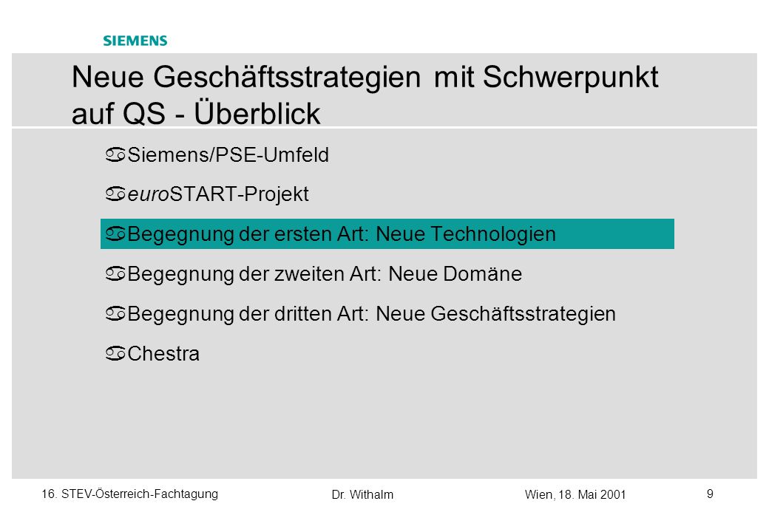Click 'Begegnung der zweiten Art: Neue Domäne'

click(325, 274)
